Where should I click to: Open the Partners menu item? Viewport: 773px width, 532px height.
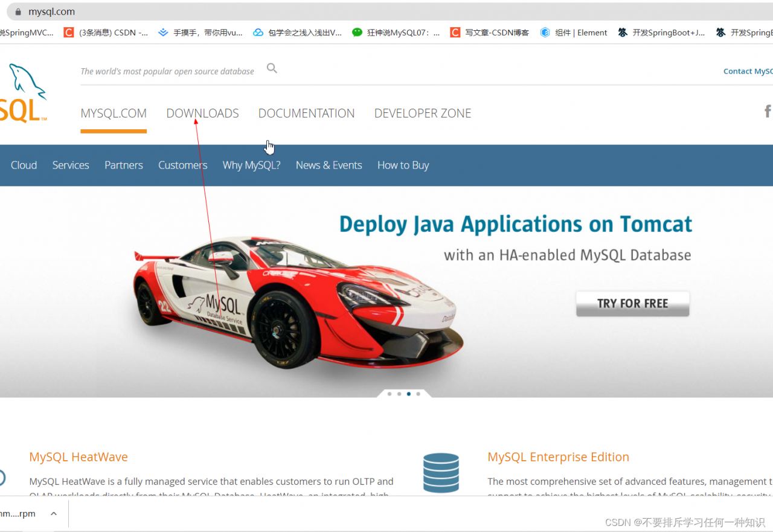pos(124,165)
